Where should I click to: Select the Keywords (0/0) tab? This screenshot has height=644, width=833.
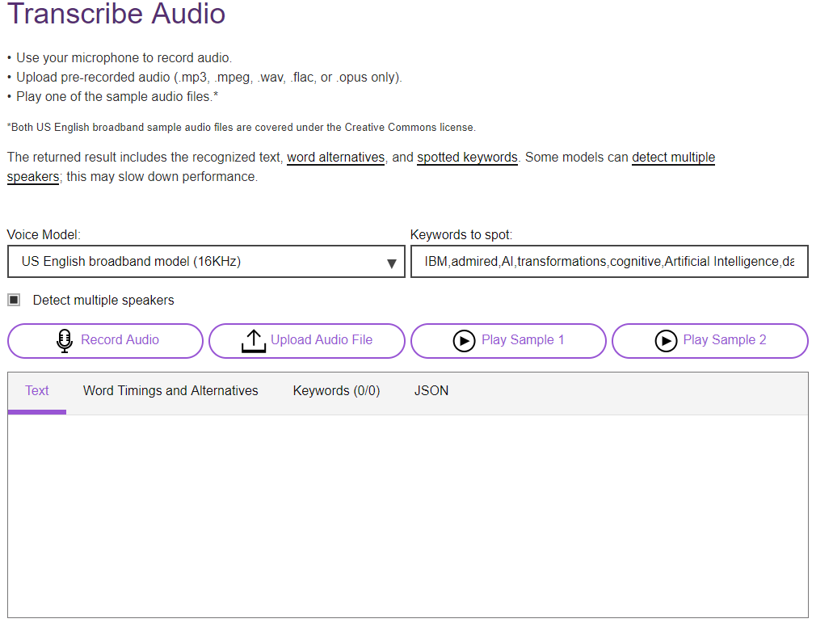(336, 391)
